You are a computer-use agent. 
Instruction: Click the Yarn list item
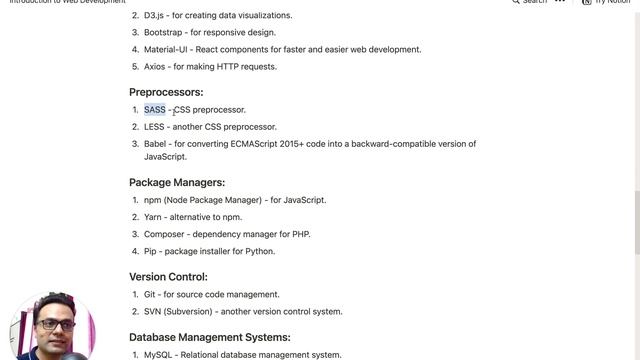(x=193, y=217)
